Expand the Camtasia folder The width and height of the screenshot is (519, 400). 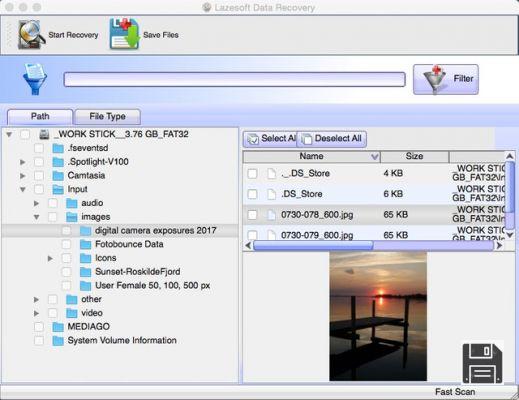click(x=22, y=176)
